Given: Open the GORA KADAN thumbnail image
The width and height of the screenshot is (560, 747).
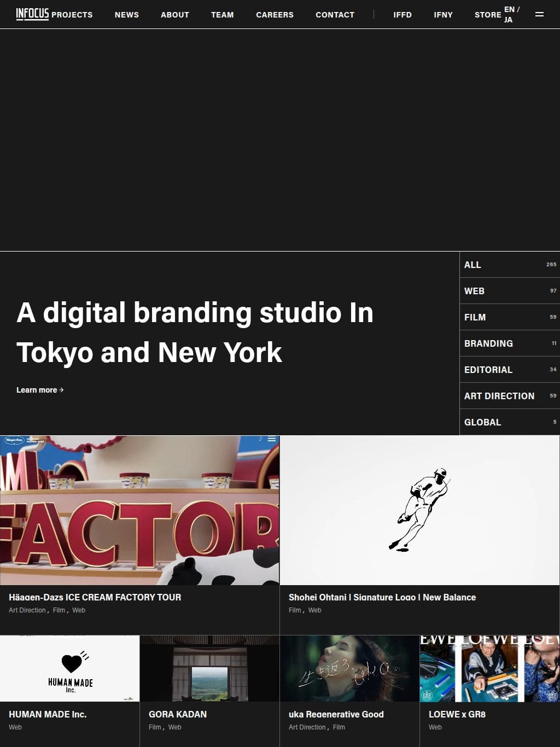Looking at the screenshot, I should pos(209,668).
